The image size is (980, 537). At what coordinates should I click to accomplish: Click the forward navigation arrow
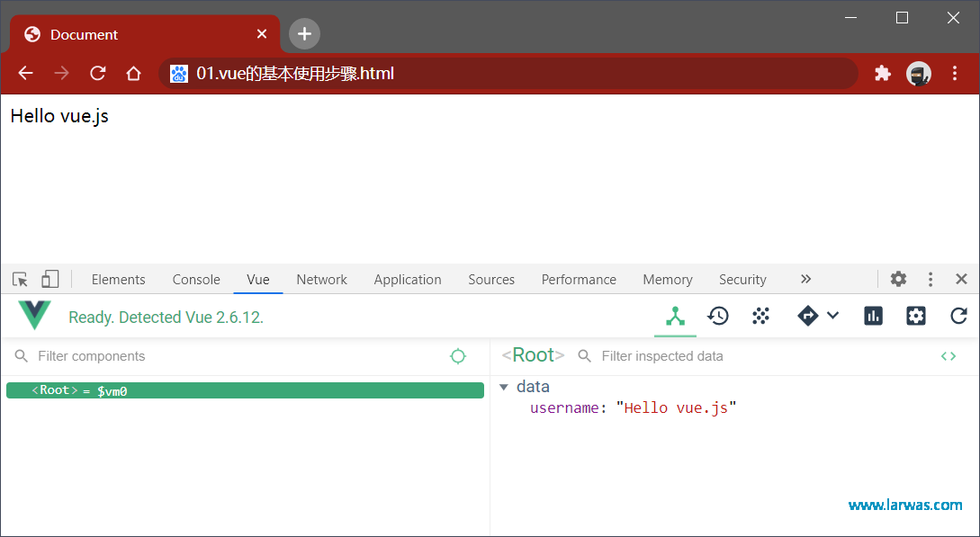coord(61,73)
